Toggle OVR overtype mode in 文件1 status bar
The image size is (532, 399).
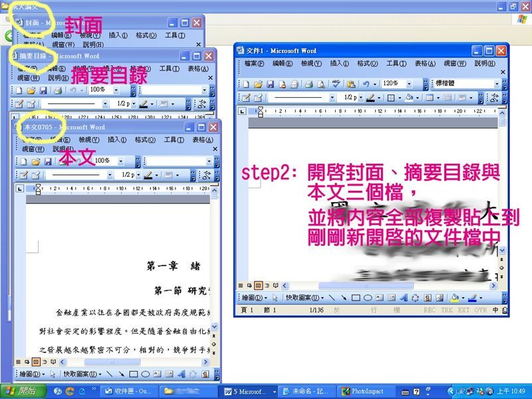pyautogui.click(x=481, y=310)
